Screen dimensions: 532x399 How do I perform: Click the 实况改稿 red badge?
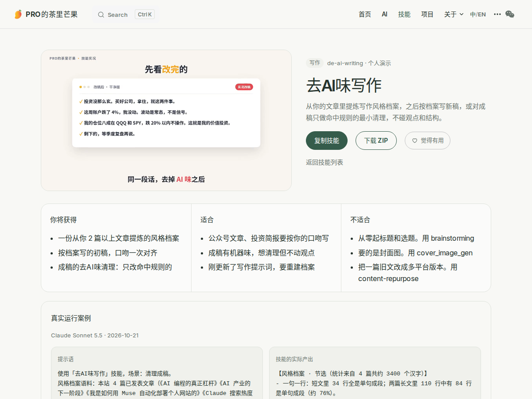pos(244,87)
